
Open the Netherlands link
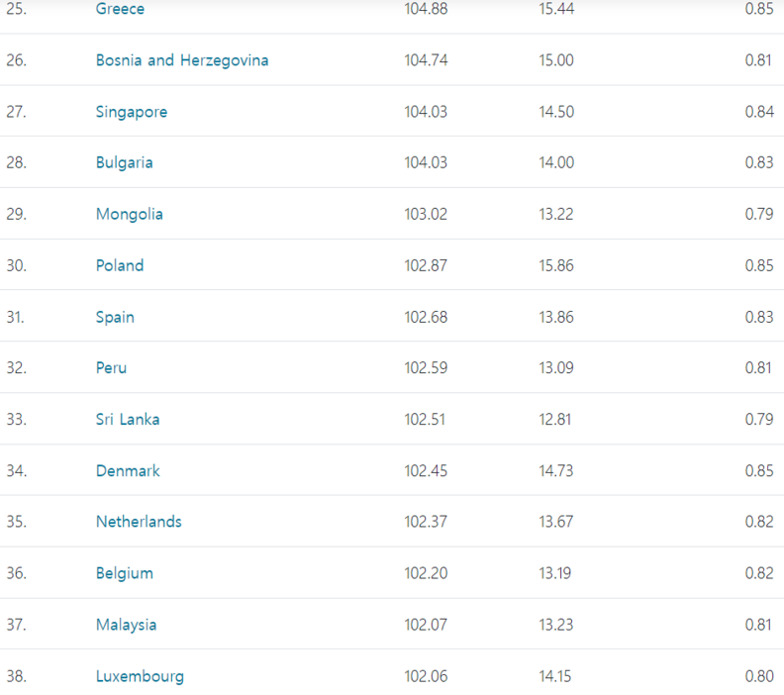coord(139,522)
